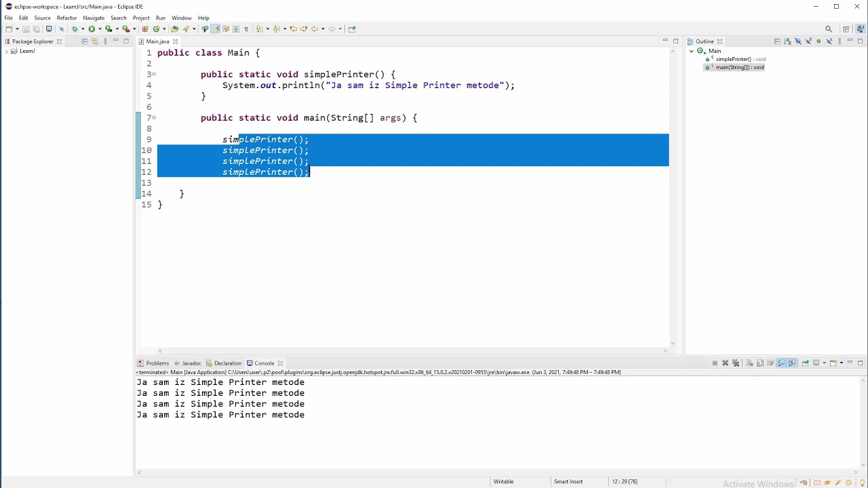Click the Debug bug toolbar icon
The width and height of the screenshot is (868, 488).
[75, 29]
